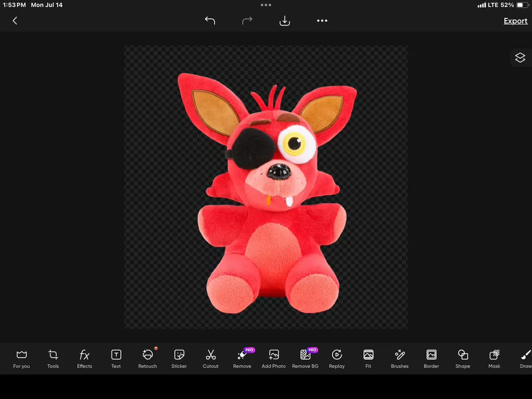Tap the Export link
Screen dimensions: 532x399
(x=515, y=21)
